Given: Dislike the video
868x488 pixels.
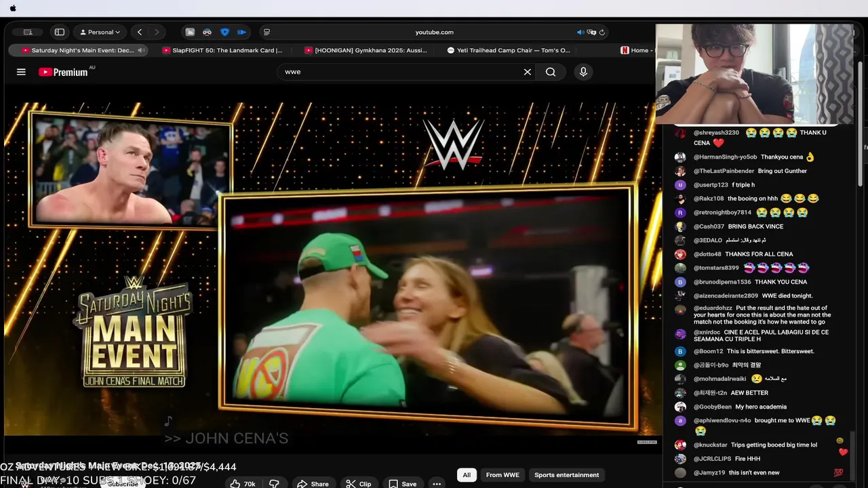Looking at the screenshot, I should pos(274,484).
